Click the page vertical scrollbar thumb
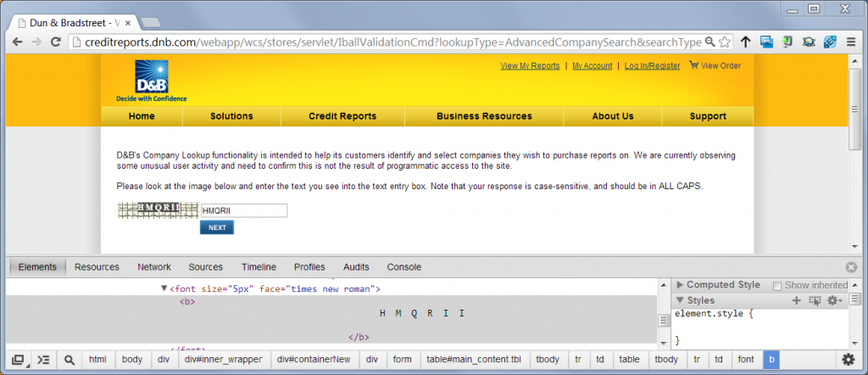This screenshot has height=375, width=868. 855,109
